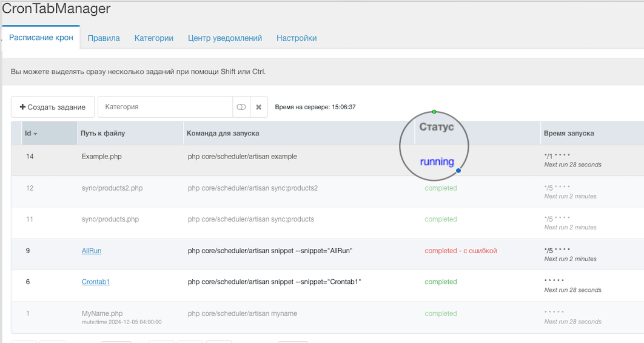This screenshot has width=644, height=343.
Task: Click the completed status of MyName.php
Action: [441, 313]
